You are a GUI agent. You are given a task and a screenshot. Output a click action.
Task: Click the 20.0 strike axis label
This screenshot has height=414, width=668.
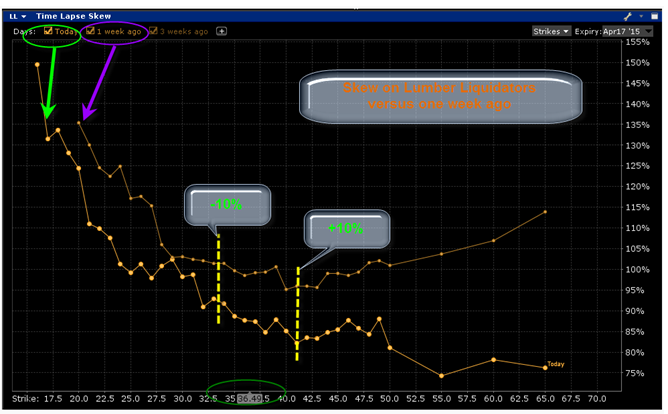tap(79, 399)
